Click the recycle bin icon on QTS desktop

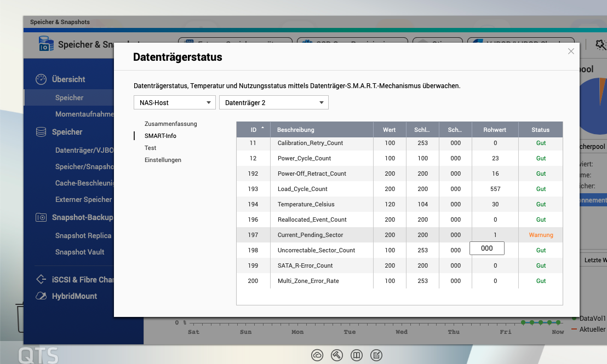click(19, 318)
